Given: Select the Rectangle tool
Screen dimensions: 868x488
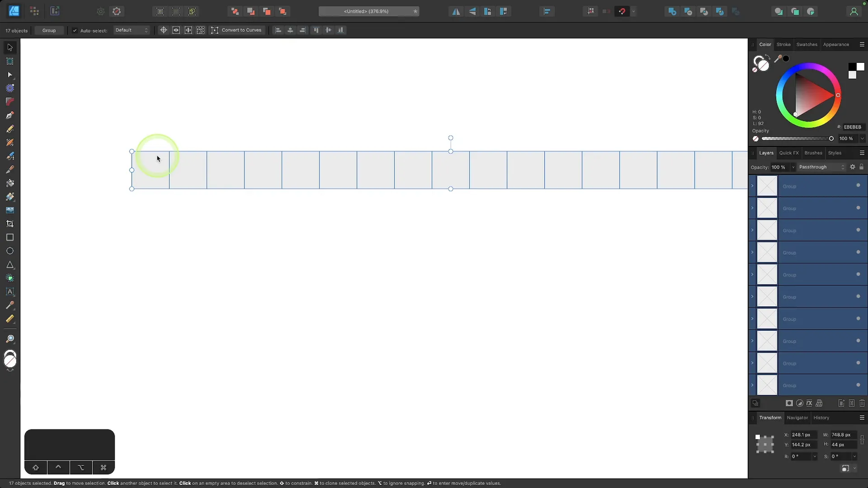Looking at the screenshot, I should pos(10,237).
